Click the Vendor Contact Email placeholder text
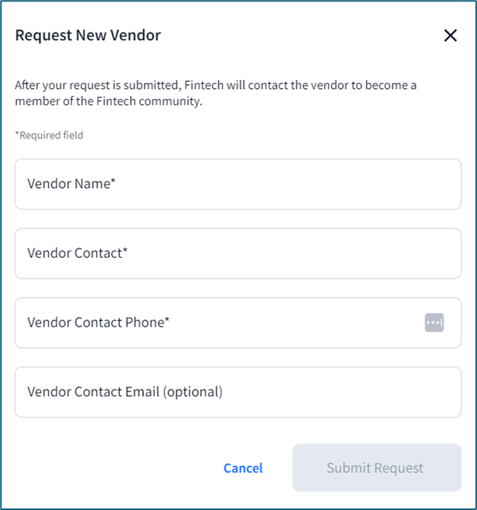Image resolution: width=477 pixels, height=510 pixels. pos(125,392)
